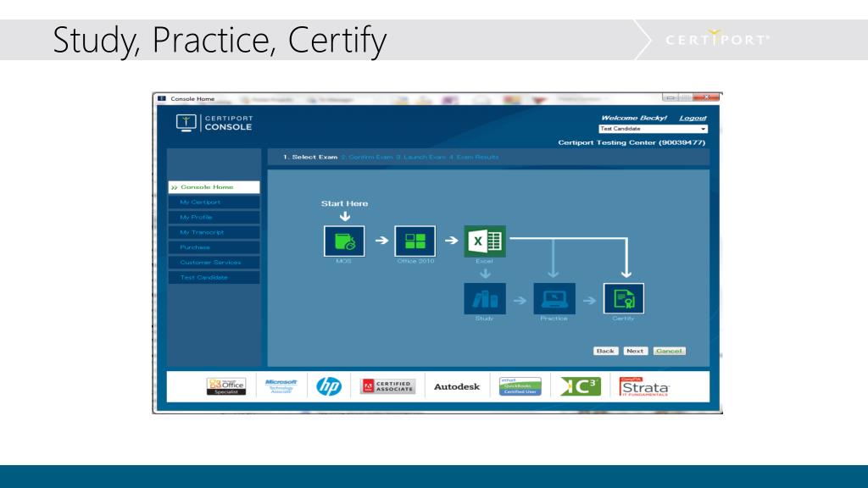868x488 pixels.
Task: Open the Study icon
Action: [x=485, y=299]
